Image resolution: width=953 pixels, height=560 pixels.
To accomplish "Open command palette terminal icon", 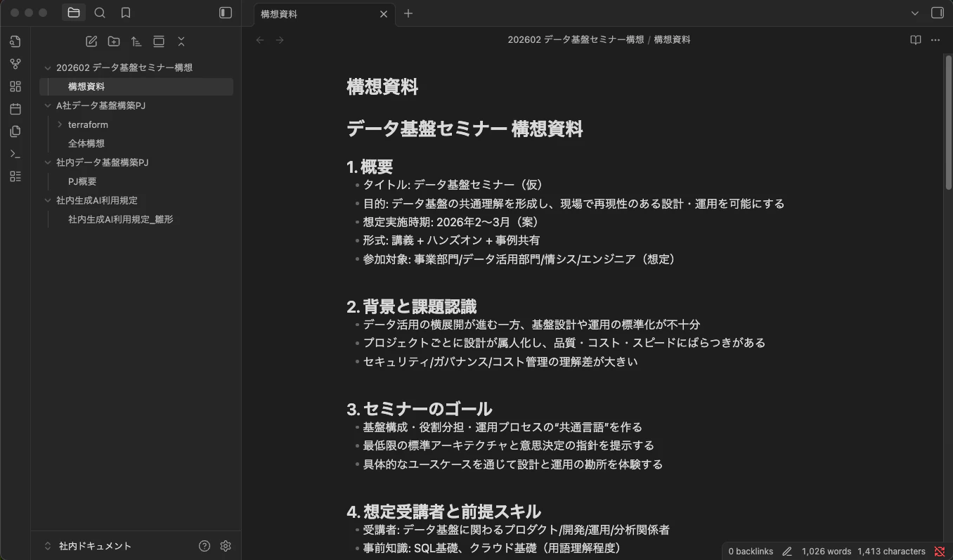I will tap(15, 154).
